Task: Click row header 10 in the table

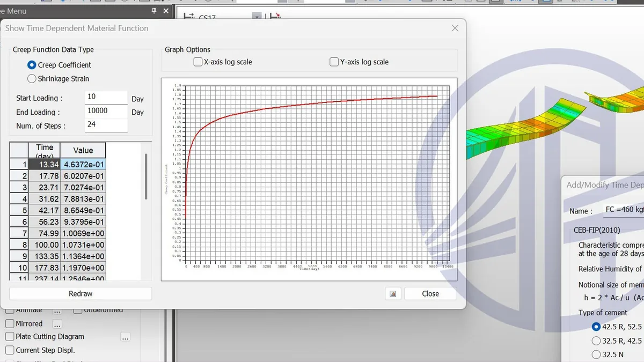Action: tap(19, 268)
